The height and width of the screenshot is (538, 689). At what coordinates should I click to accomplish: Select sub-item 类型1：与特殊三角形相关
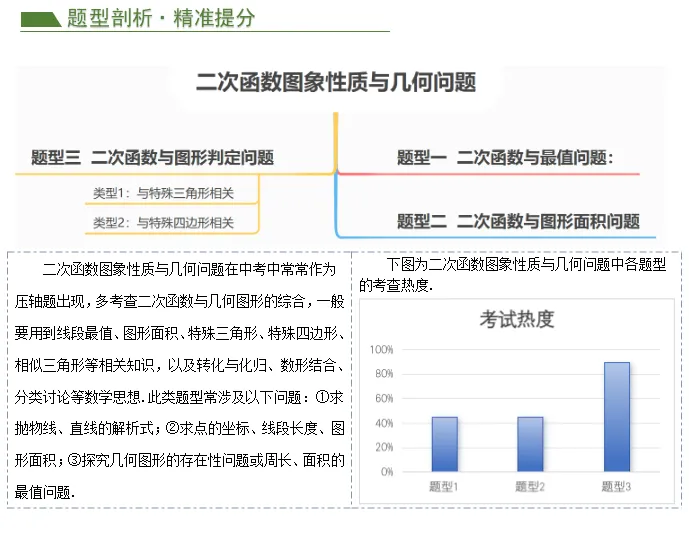click(163, 193)
